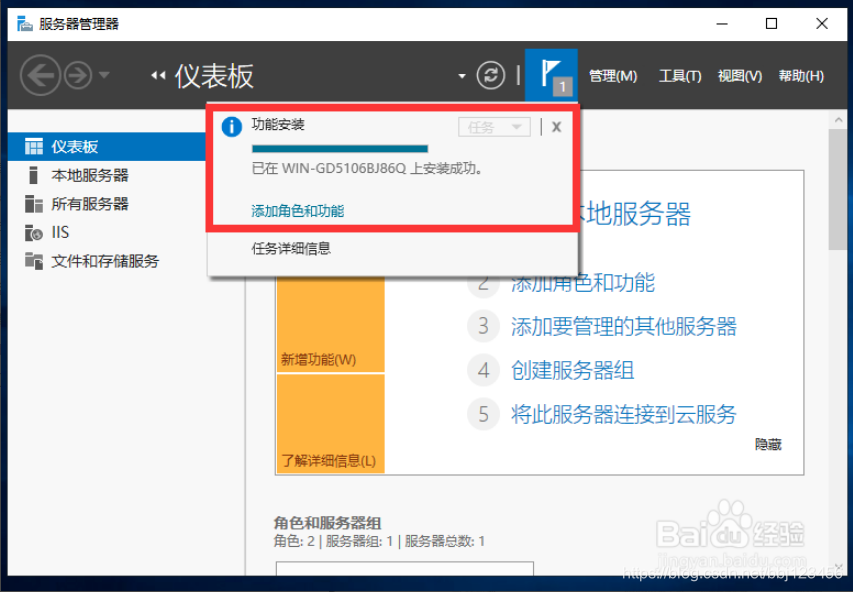Viewport: 853px width, 592px height.
Task: Open the notification flag icon
Action: point(551,75)
